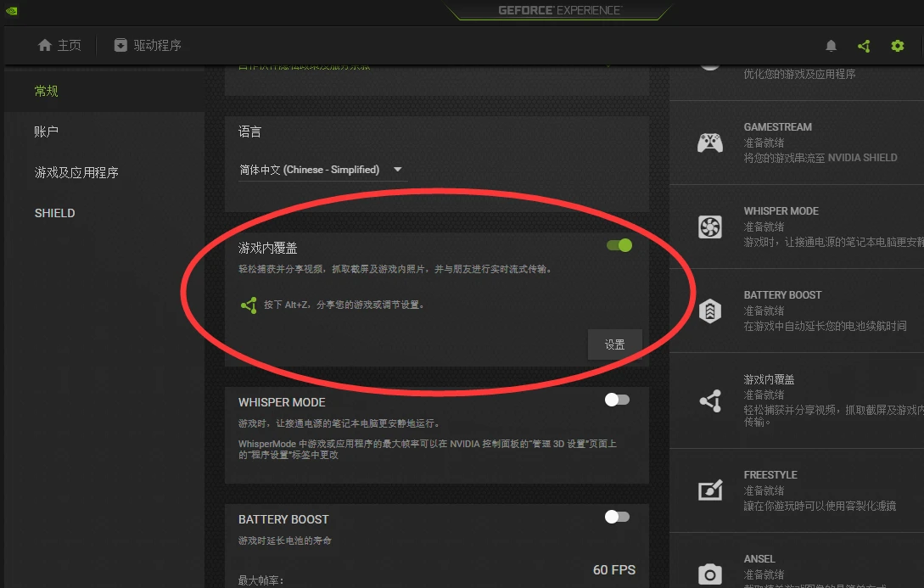Screen dimensions: 924x588
Task: Click the ANSEL heading in right panel
Action: click(759, 559)
